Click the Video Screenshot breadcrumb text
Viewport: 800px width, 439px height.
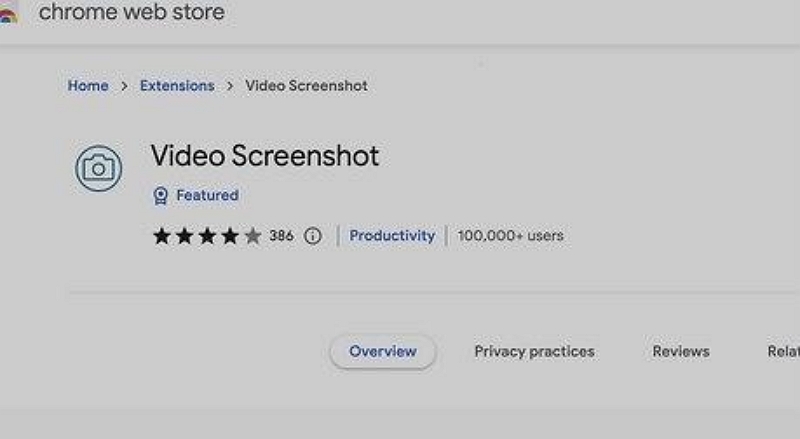point(306,86)
